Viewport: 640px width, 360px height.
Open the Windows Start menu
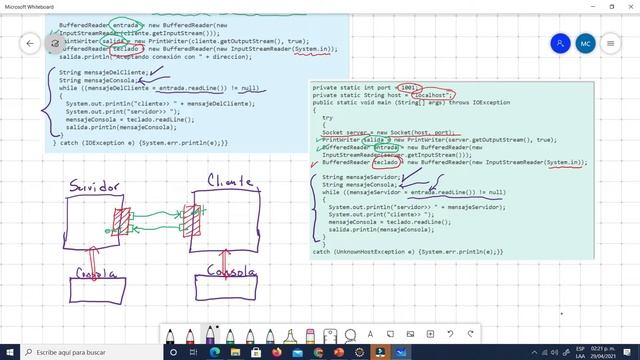[10, 352]
